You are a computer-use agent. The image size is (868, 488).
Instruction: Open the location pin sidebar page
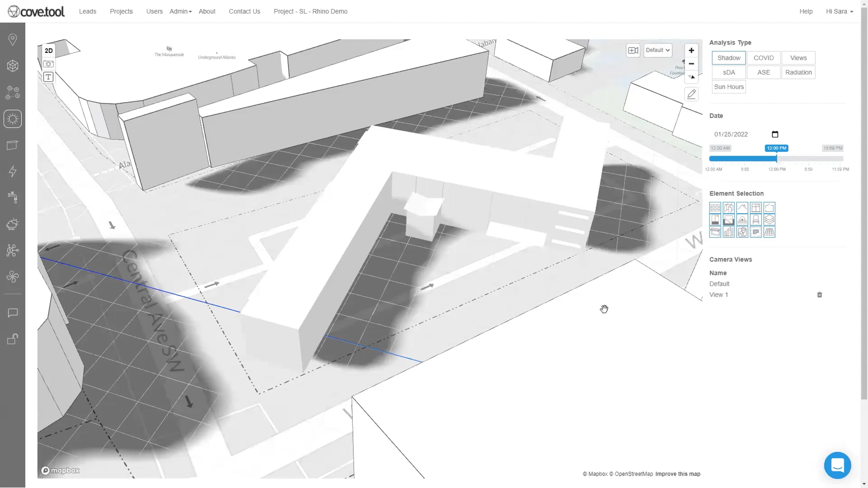click(x=13, y=39)
